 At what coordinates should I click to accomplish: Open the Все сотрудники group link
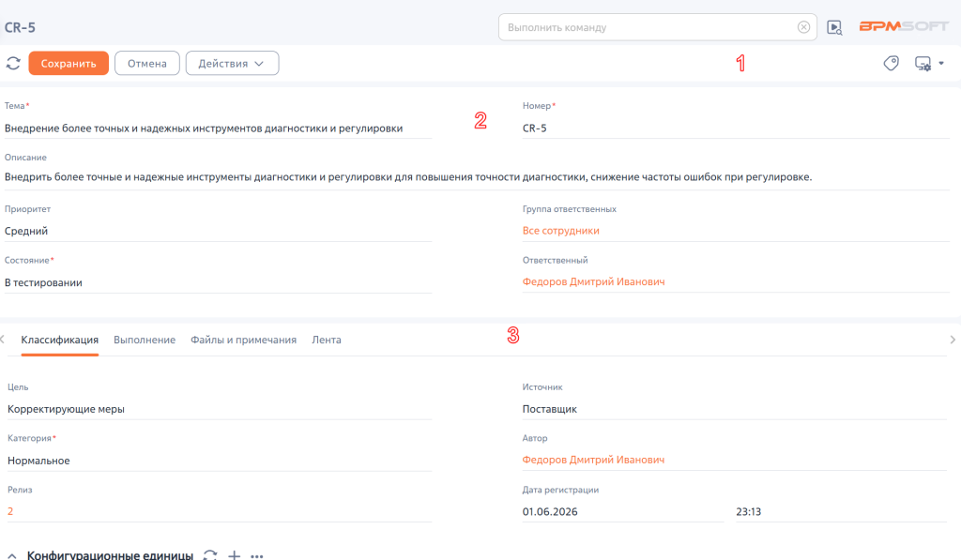561,231
